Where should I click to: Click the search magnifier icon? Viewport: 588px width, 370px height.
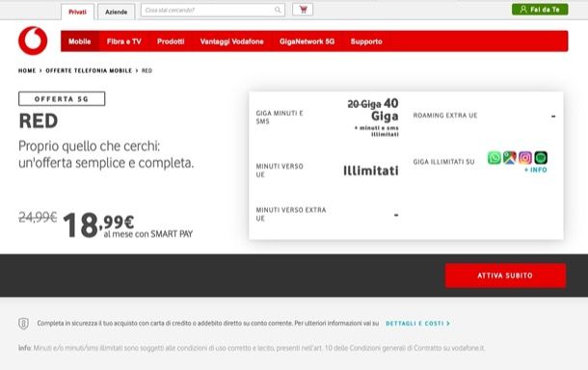click(x=278, y=11)
